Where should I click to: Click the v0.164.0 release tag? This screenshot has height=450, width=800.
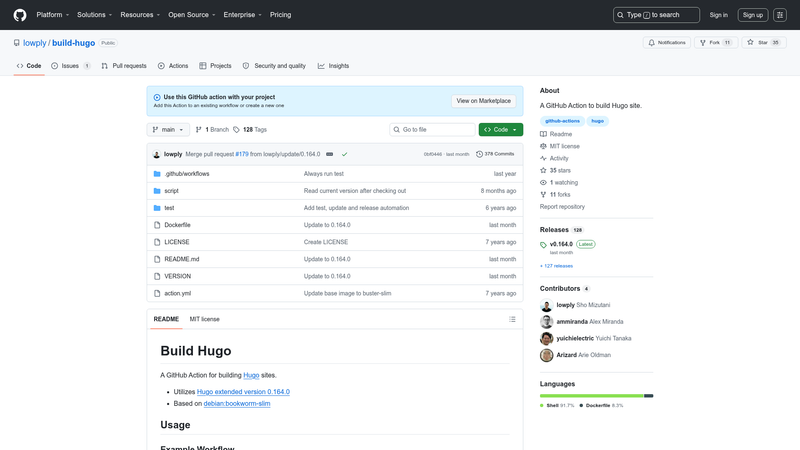[561, 244]
